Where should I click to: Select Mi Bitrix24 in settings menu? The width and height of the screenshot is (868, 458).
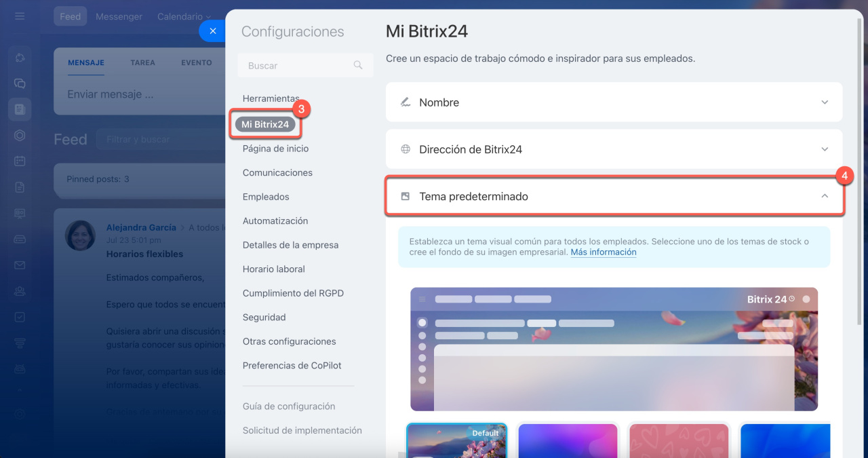point(265,124)
